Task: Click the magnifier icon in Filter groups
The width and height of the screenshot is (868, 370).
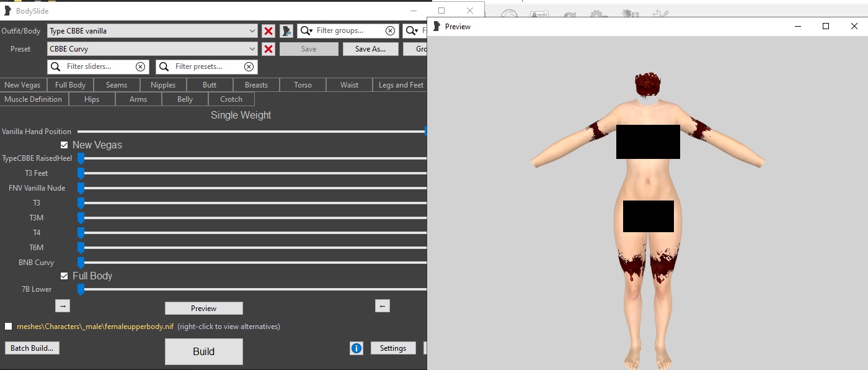Action: 306,31
